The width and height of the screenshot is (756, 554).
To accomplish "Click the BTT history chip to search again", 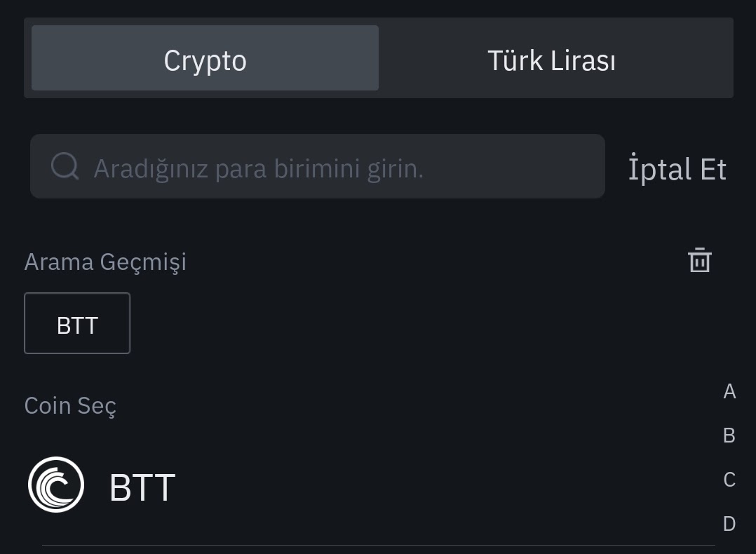I will coord(76,323).
